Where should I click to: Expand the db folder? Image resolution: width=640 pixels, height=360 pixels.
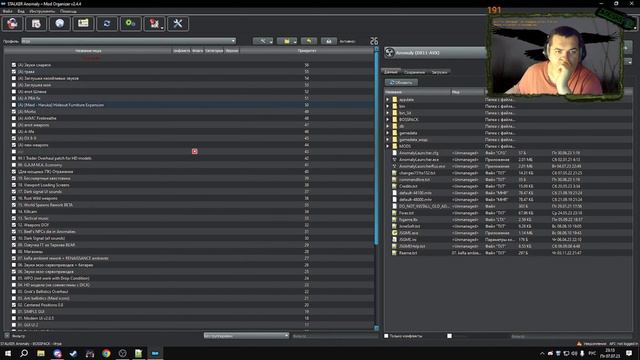388,126
